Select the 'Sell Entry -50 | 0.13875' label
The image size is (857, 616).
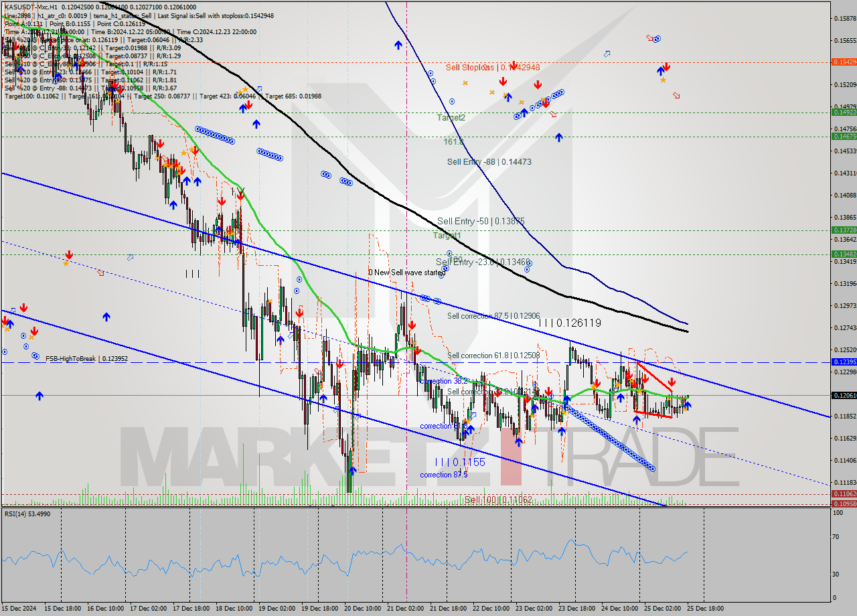point(481,221)
